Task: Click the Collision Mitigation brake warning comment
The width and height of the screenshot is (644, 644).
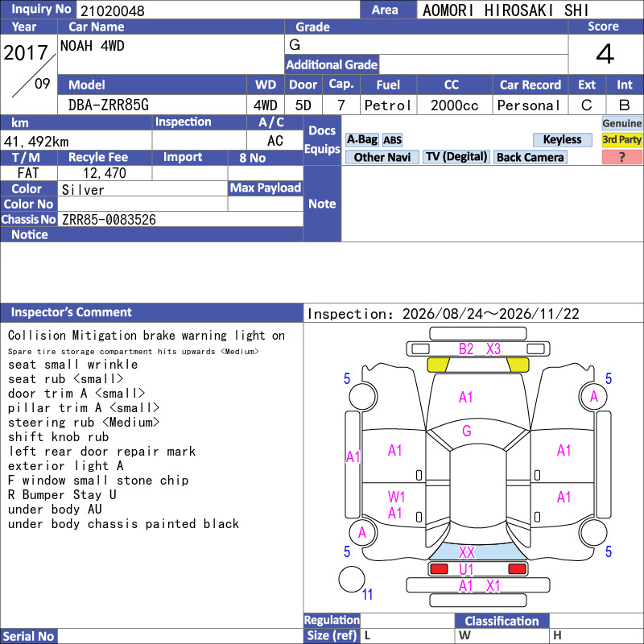Action: point(147,336)
